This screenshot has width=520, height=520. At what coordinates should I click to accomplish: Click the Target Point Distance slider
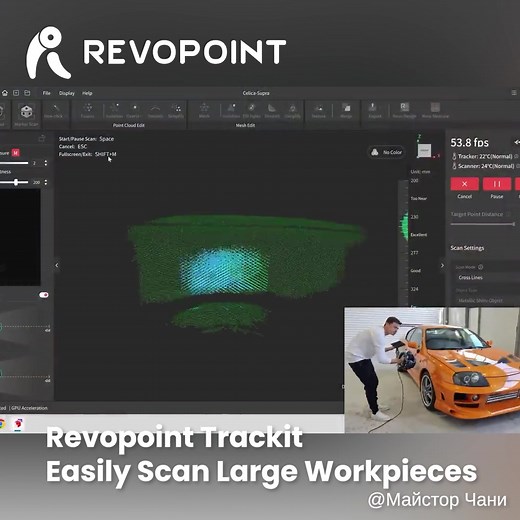click(483, 224)
